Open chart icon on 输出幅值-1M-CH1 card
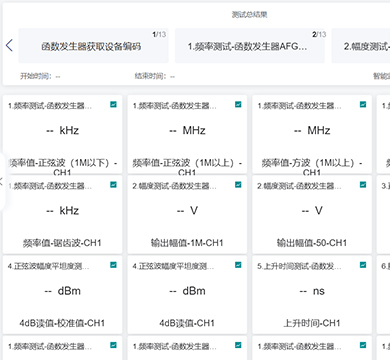 pos(238,185)
